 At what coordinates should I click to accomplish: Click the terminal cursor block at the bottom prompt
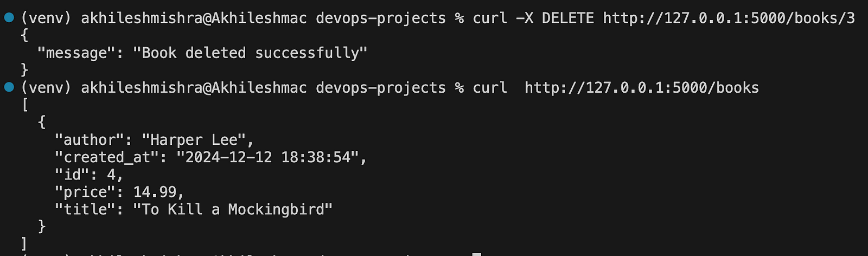point(476,253)
